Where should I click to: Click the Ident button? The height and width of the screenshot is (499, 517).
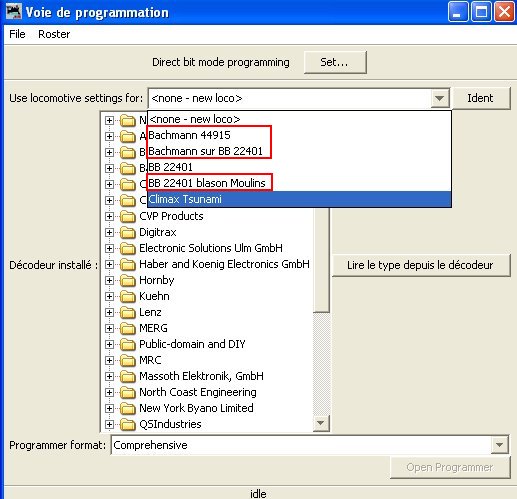point(481,98)
